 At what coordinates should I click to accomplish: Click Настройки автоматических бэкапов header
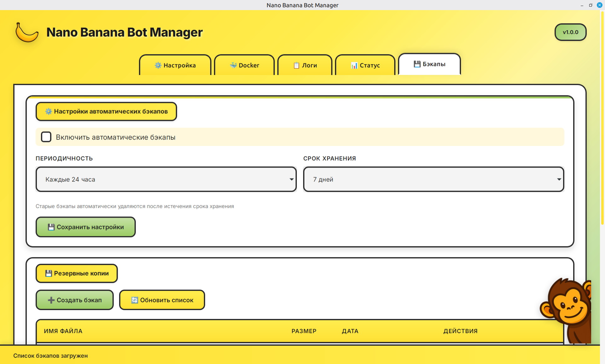click(x=106, y=111)
